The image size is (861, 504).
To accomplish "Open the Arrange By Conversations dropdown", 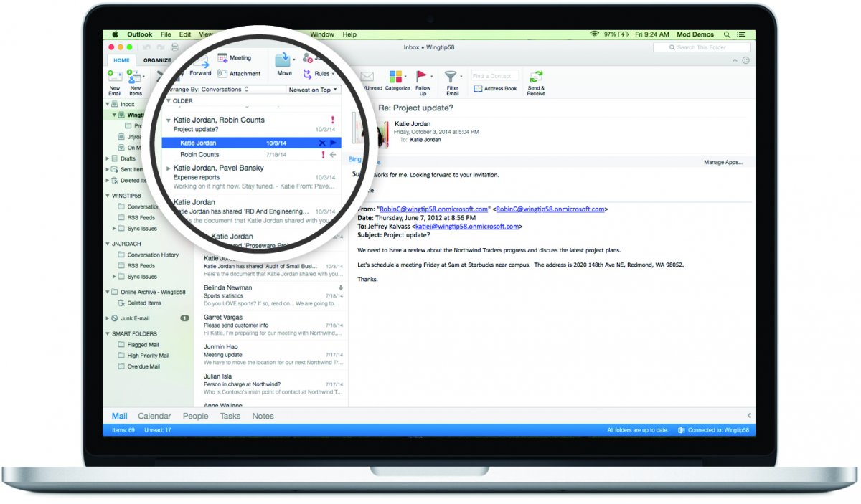I will (x=208, y=90).
